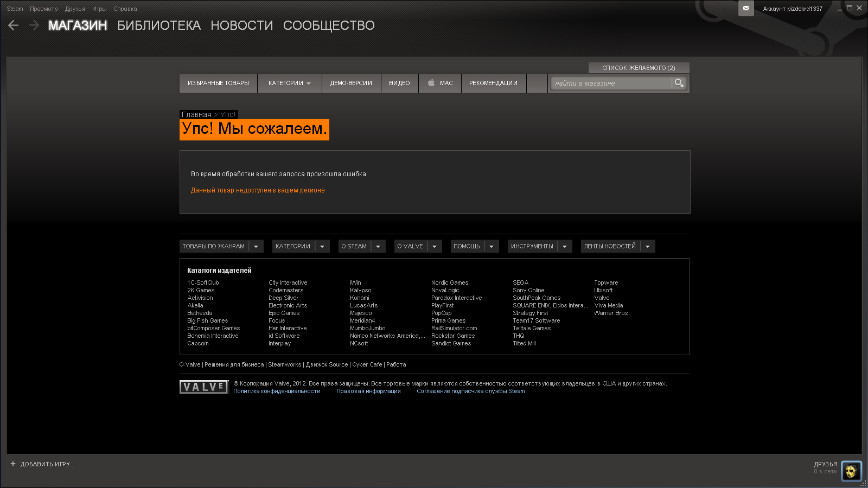Image resolution: width=868 pixels, height=488 pixels.
Task: Open the Electronic Arts publisher catalog
Action: pyautogui.click(x=288, y=305)
